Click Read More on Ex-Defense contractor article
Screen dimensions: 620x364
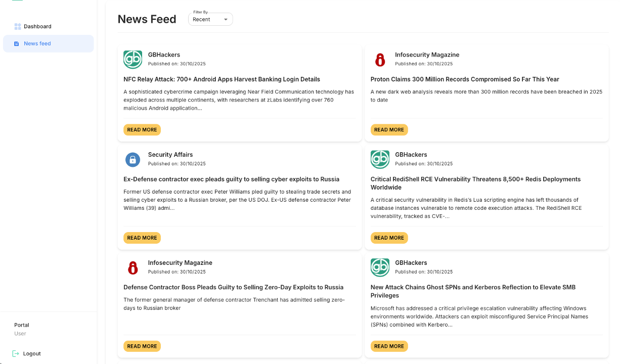(x=142, y=238)
